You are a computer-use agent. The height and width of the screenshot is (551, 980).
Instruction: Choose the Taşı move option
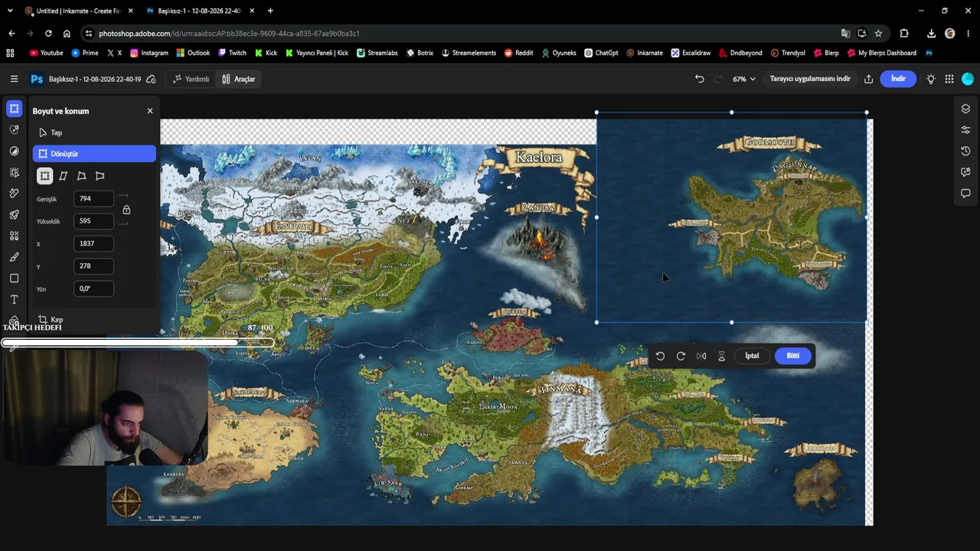coord(94,132)
